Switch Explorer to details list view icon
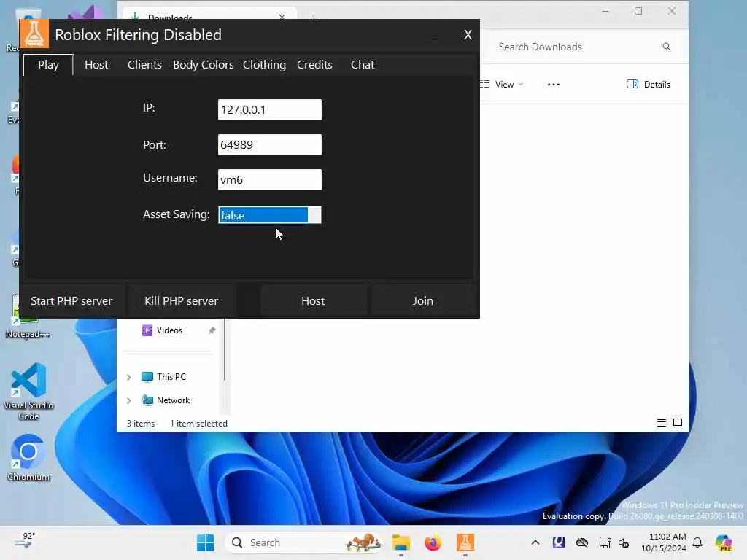 661,423
